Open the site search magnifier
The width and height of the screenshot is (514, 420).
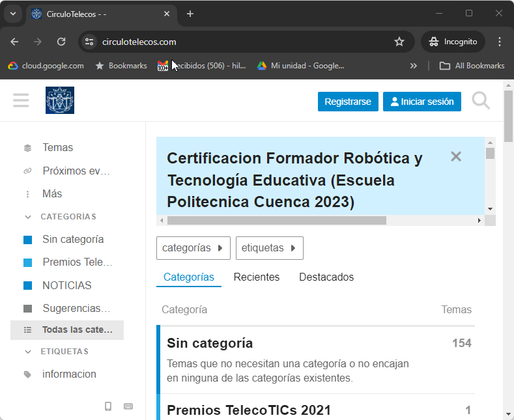481,100
